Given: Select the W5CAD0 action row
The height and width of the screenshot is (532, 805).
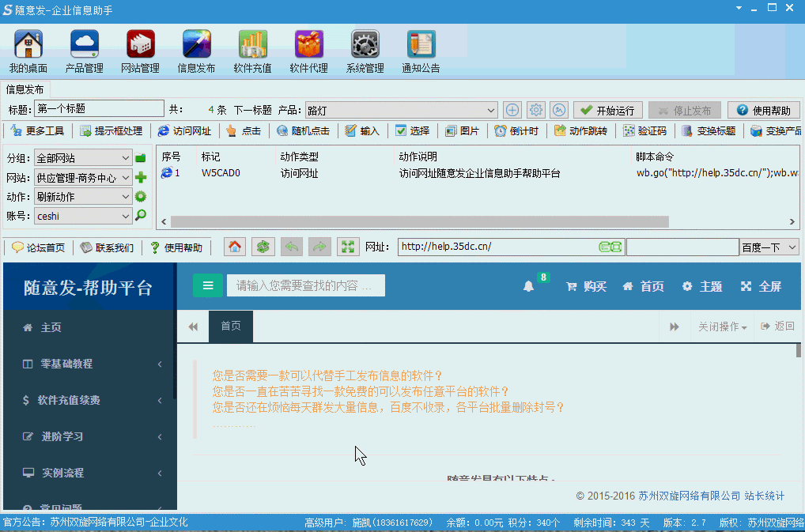Looking at the screenshot, I should pyautogui.click(x=478, y=173).
